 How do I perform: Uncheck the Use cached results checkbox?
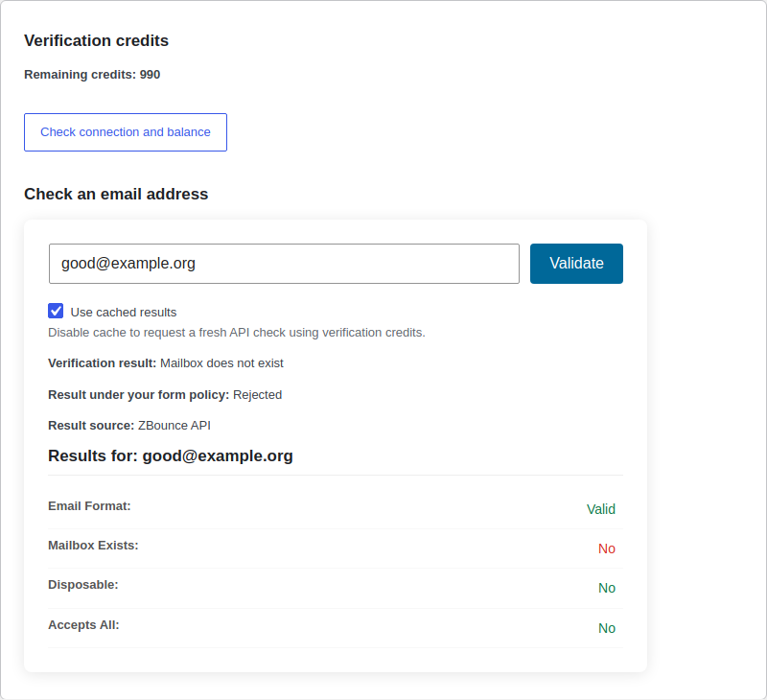click(56, 311)
